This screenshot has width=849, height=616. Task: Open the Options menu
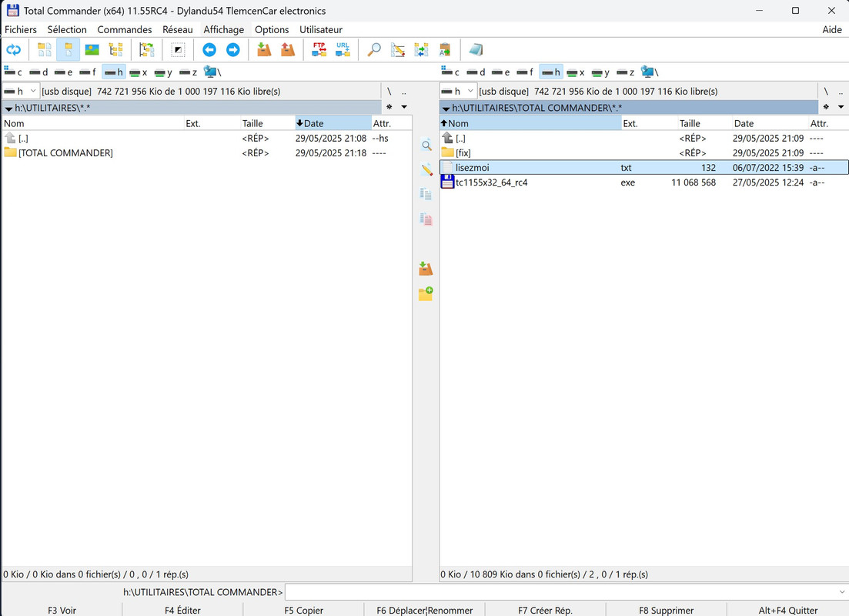[272, 30]
